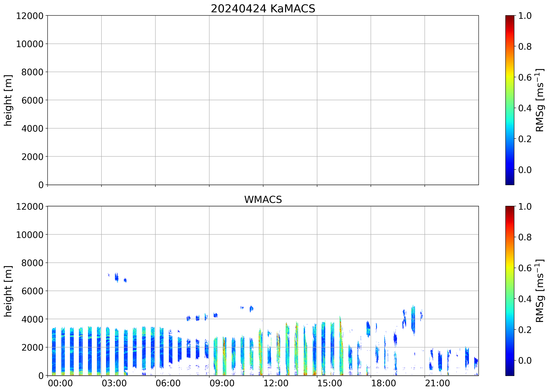Click the 8000 tick label on the WMACS plot
The image size is (550, 392).
pyautogui.click(x=32, y=263)
